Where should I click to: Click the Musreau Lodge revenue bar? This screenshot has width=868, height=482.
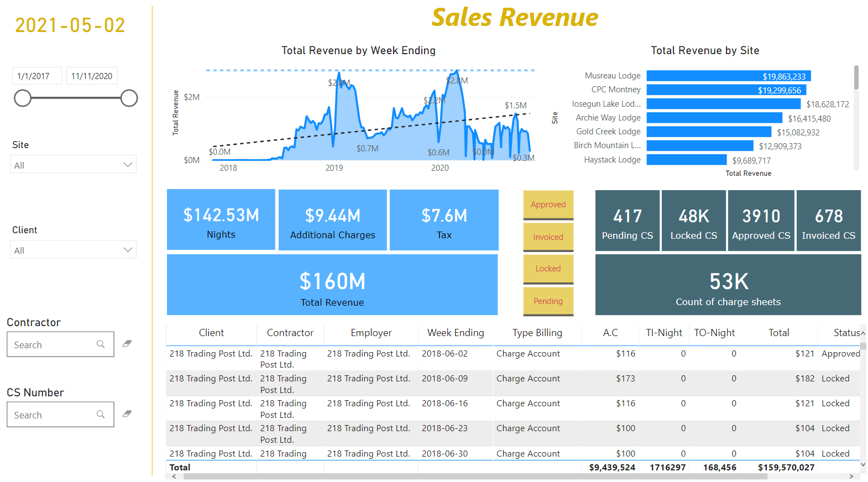pos(728,76)
